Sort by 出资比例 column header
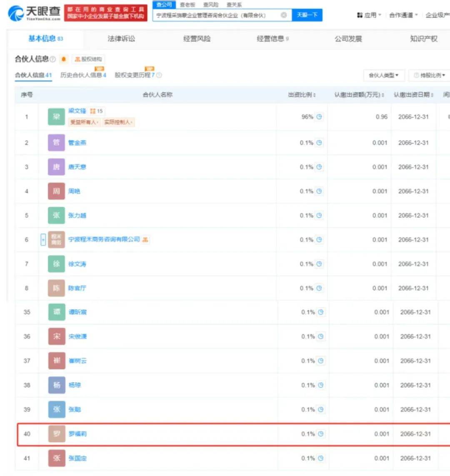Viewport: 450px width, 476px height. pos(302,95)
